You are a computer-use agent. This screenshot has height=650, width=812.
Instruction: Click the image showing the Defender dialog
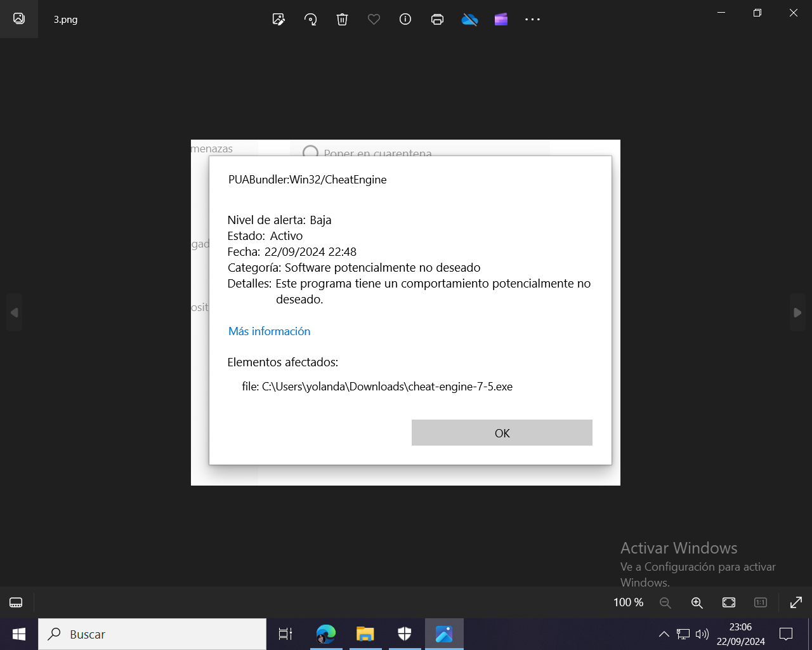(x=405, y=312)
